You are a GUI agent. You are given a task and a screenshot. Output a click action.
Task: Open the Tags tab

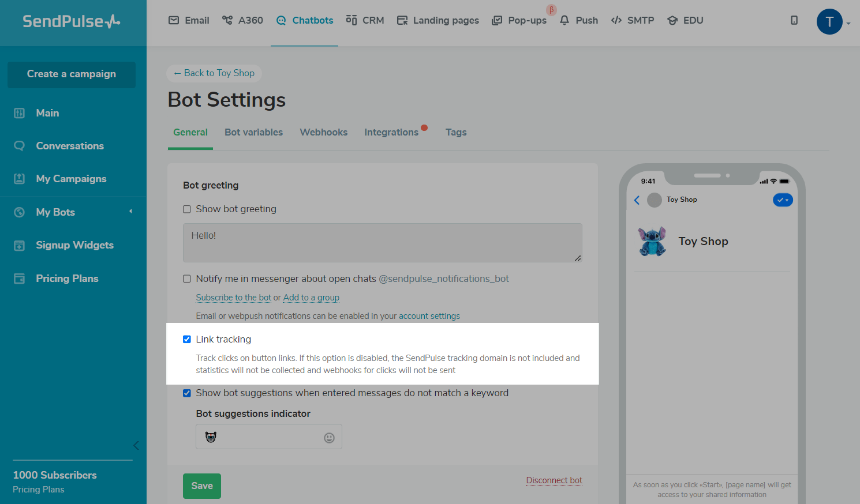click(456, 133)
